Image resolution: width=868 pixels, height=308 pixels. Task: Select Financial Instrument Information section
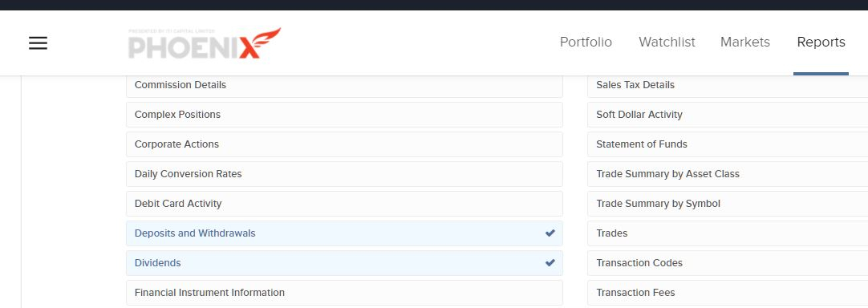point(344,293)
